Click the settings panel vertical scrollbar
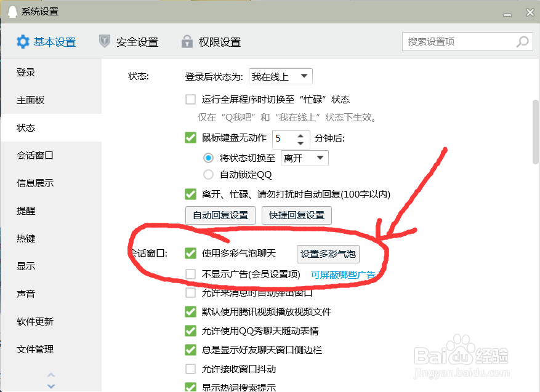The height and width of the screenshot is (392, 540). (x=536, y=132)
